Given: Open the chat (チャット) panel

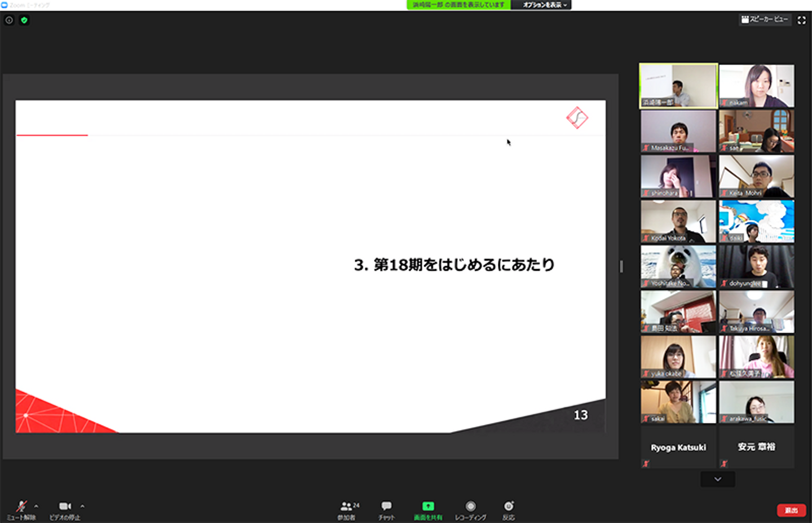Looking at the screenshot, I should click(x=386, y=508).
